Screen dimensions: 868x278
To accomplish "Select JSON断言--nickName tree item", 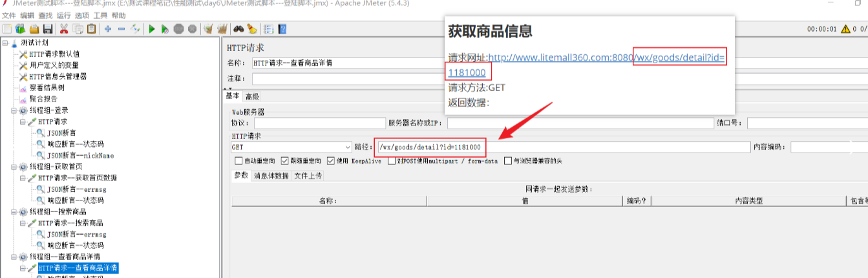I will (81, 155).
